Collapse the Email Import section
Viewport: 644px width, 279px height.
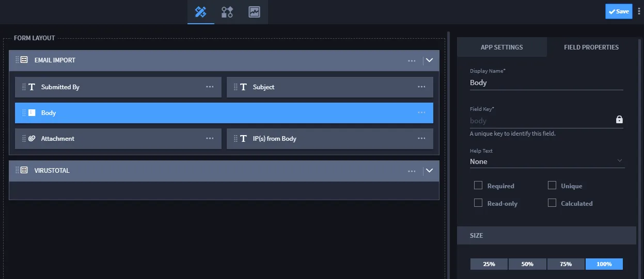coord(429,60)
